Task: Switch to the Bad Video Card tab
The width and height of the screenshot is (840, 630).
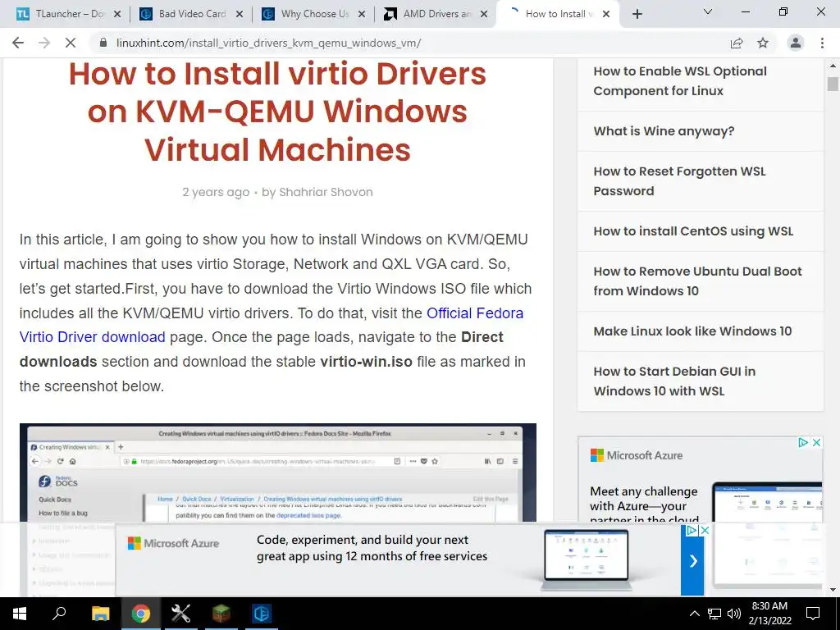Action: tap(191, 14)
